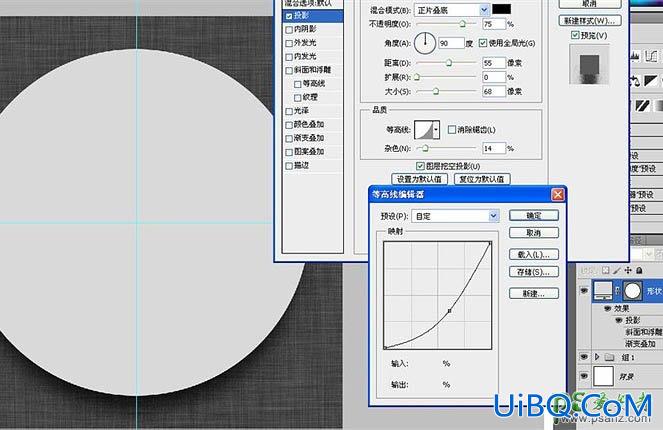Click the 新建样式(W)... button

point(590,20)
